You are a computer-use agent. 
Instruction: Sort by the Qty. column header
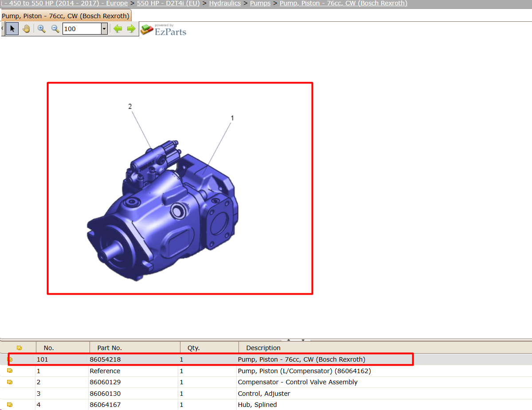coord(194,348)
